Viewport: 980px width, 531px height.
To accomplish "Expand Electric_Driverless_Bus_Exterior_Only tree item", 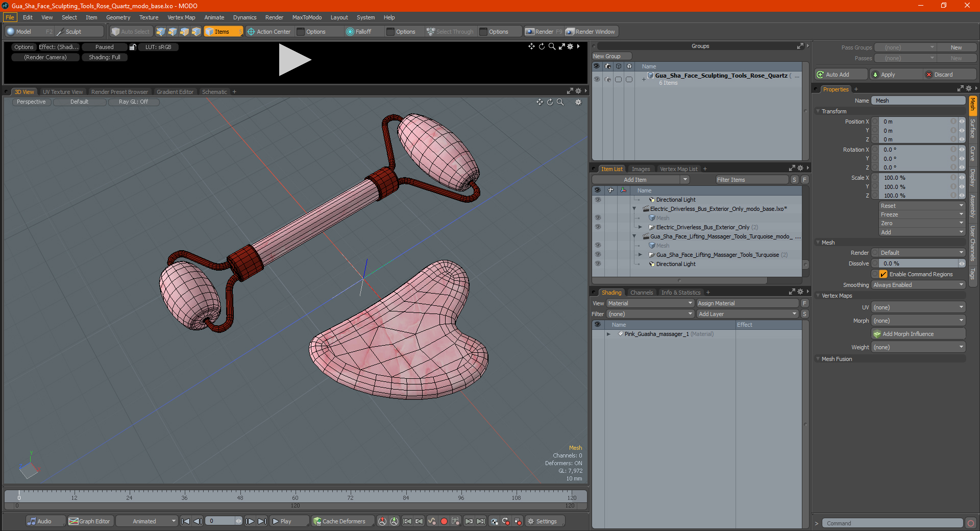I will [x=640, y=227].
